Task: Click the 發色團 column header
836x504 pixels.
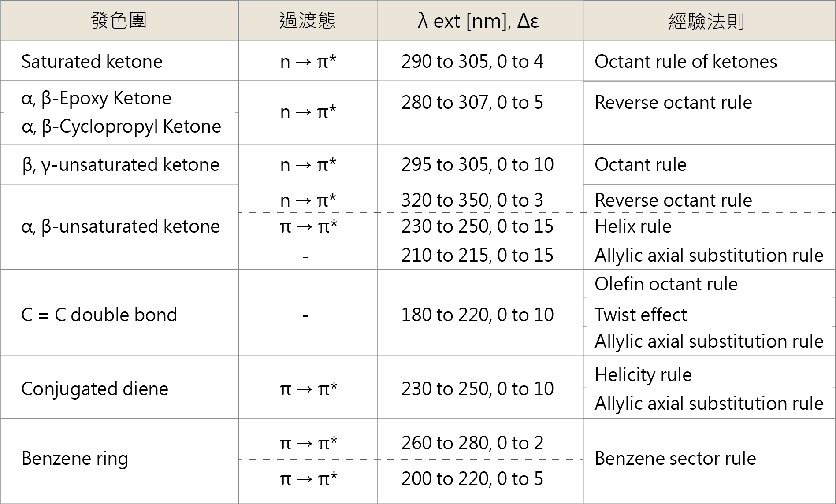Action: click(x=119, y=21)
